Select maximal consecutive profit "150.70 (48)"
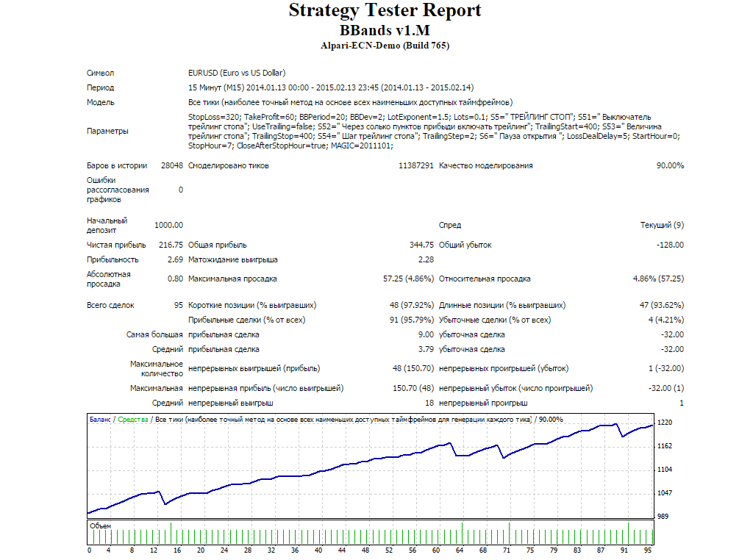Screen dimensions: 753x560 click(413, 388)
